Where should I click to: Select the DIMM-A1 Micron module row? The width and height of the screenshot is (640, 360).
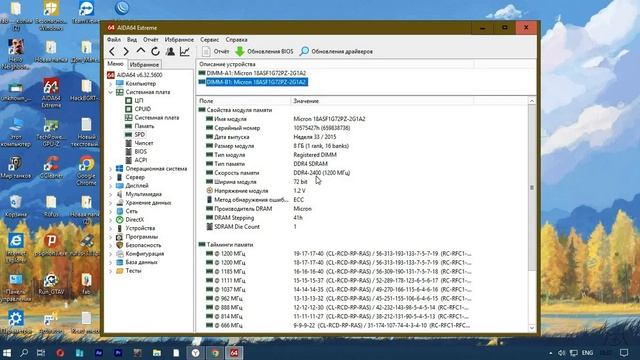pos(252,73)
